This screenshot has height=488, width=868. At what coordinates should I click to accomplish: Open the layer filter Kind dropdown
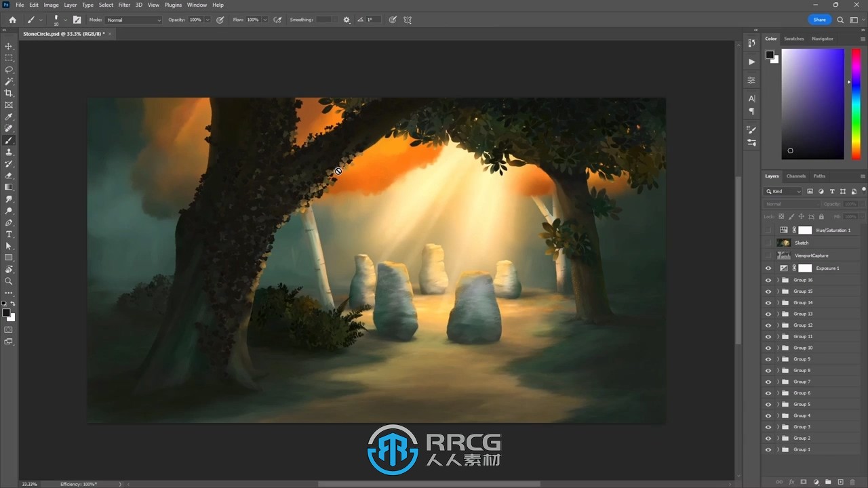tap(783, 192)
